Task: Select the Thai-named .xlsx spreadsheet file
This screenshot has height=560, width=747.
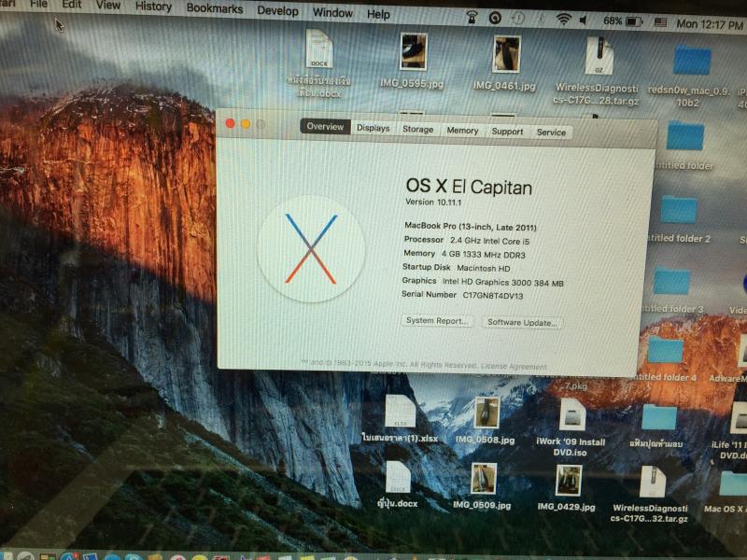Action: coord(401,412)
